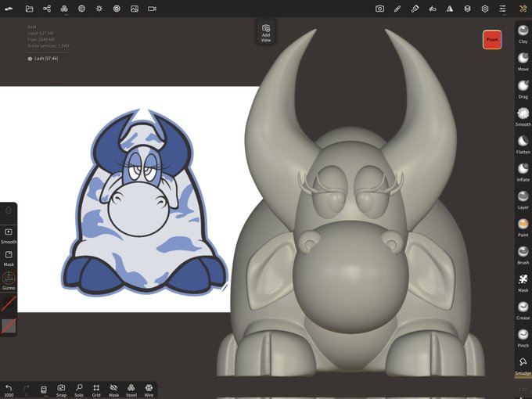Open the history list icon beside redo

[44, 390]
